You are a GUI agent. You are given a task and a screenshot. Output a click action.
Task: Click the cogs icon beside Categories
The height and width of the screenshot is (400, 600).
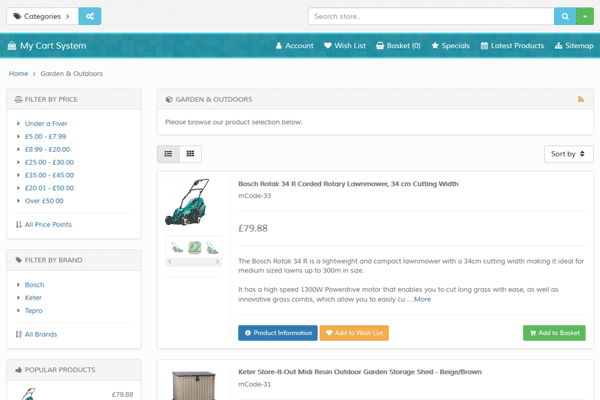pyautogui.click(x=90, y=16)
